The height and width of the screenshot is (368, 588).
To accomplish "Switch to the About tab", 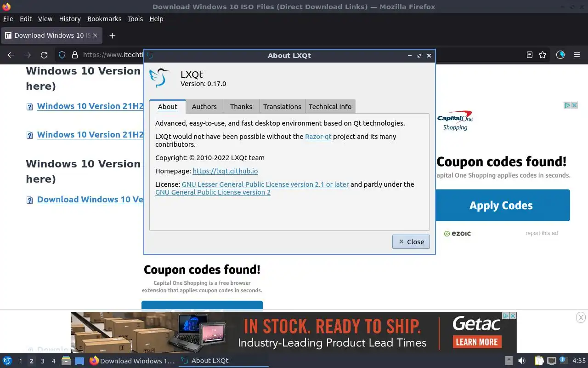I will [167, 106].
